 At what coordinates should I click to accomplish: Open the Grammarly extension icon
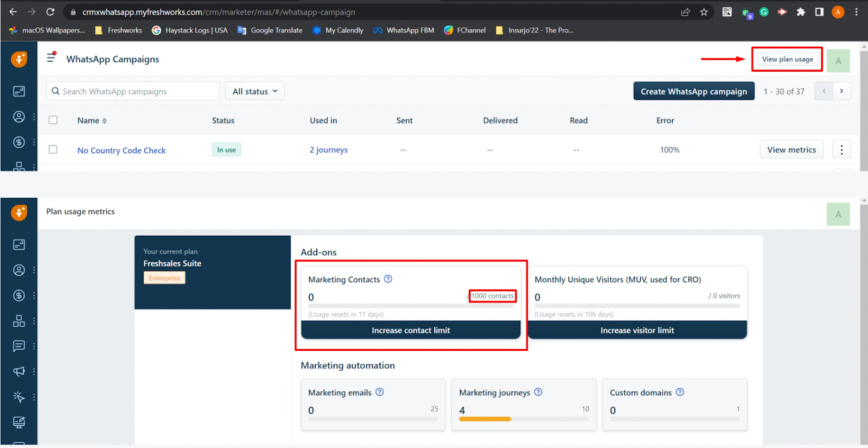(x=764, y=12)
